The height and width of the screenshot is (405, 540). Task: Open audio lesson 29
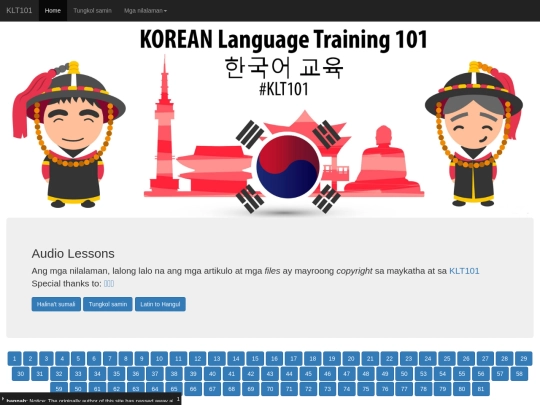pos(524,359)
